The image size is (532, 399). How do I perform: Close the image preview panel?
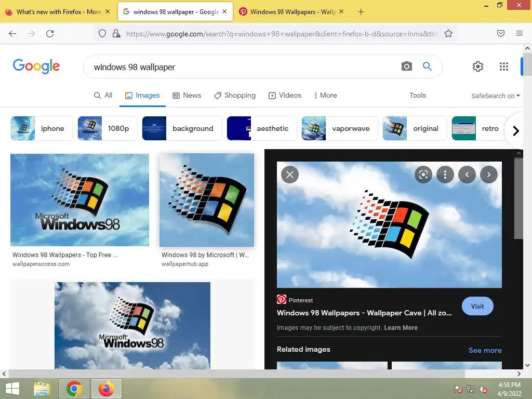290,175
